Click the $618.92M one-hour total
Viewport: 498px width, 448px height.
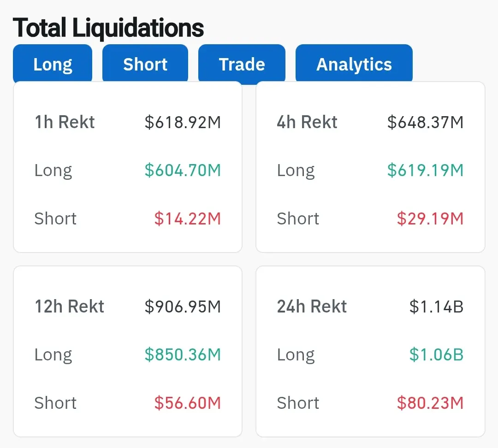coord(183,122)
